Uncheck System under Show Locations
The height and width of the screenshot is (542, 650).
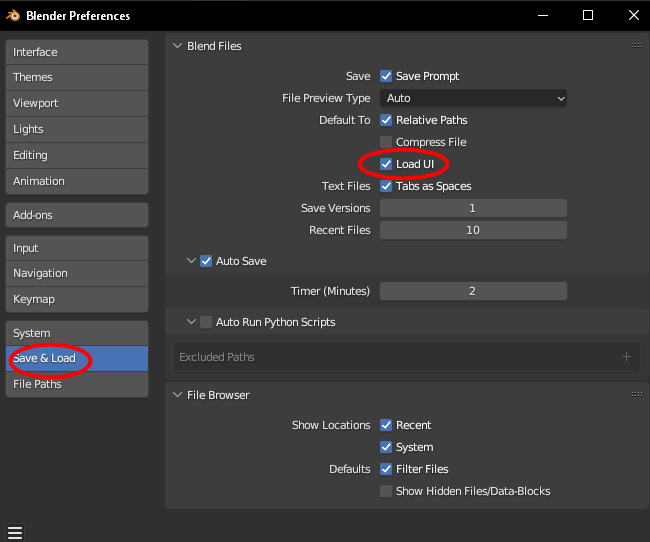[x=386, y=447]
